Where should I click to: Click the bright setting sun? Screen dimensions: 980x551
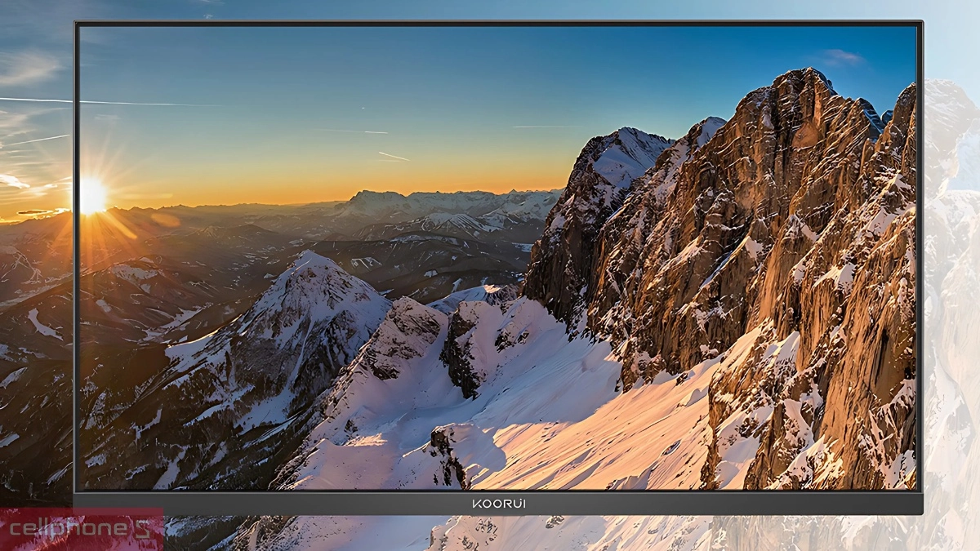click(92, 196)
